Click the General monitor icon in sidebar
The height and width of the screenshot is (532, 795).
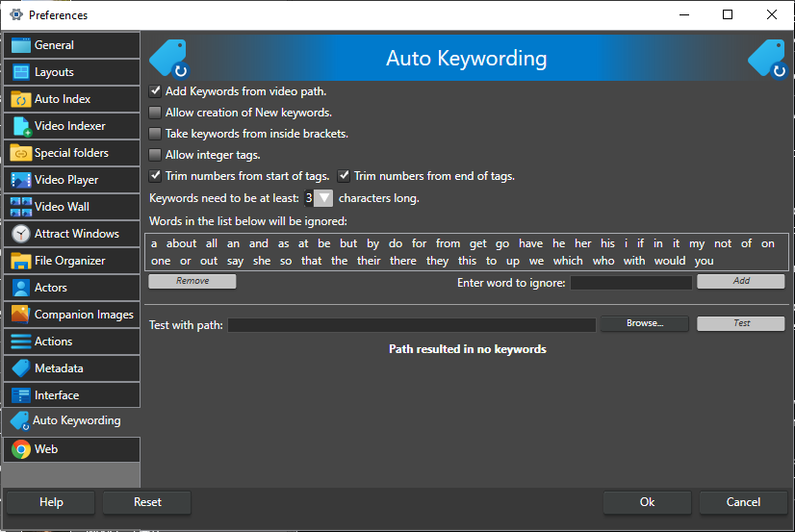click(20, 45)
